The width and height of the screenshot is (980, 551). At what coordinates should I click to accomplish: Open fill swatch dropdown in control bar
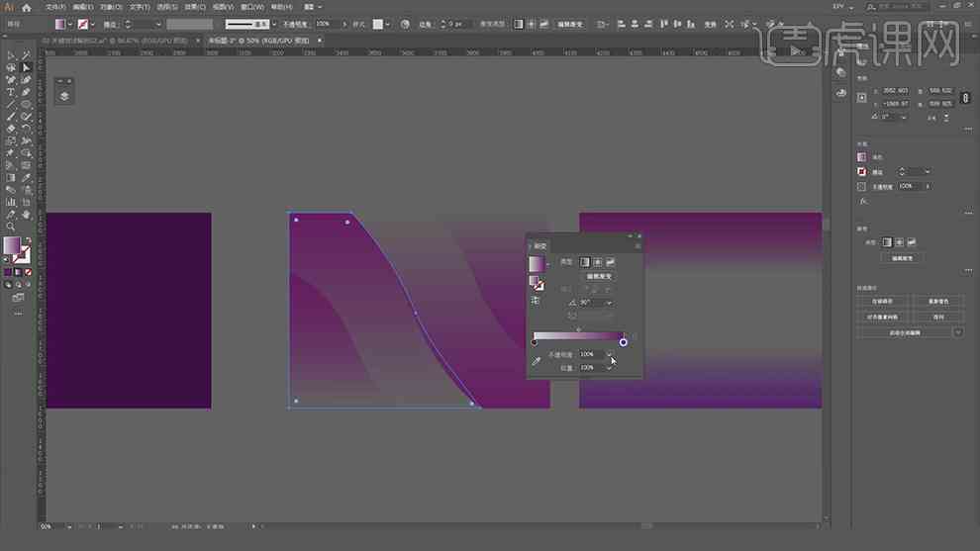[x=70, y=25]
